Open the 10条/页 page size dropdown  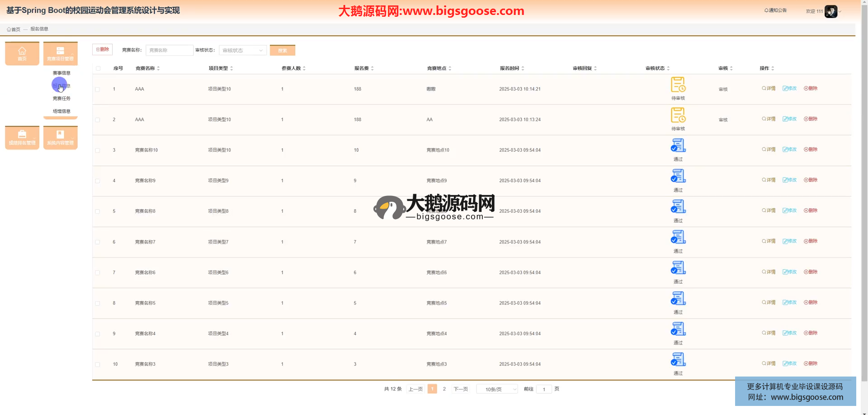[x=497, y=389]
